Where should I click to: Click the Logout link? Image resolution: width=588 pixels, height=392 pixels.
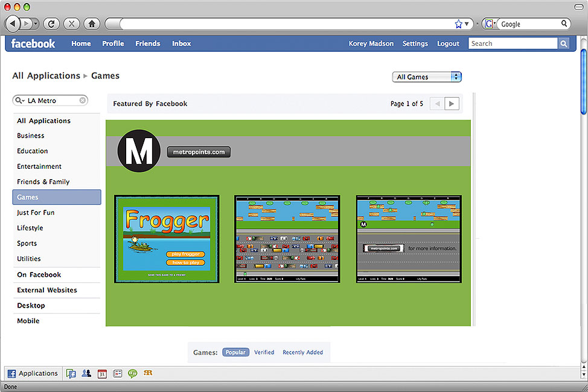click(x=448, y=43)
